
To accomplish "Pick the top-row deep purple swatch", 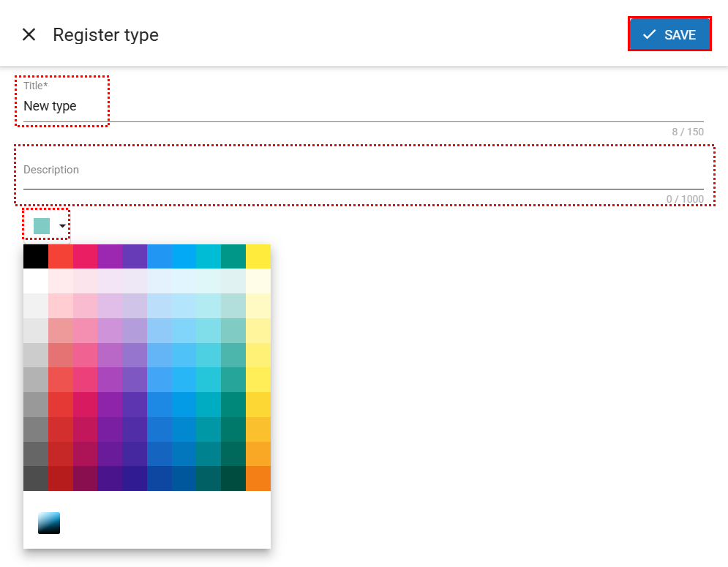I will 135,257.
